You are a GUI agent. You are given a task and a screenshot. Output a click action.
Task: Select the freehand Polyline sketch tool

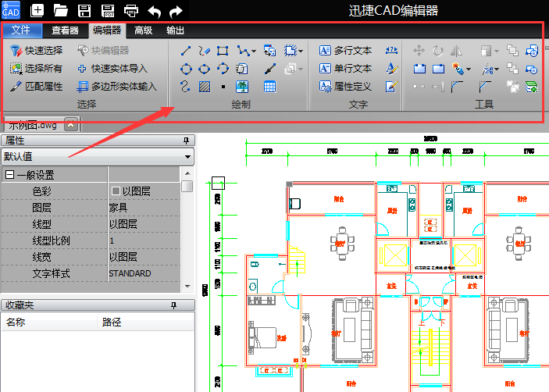pyautogui.click(x=204, y=51)
